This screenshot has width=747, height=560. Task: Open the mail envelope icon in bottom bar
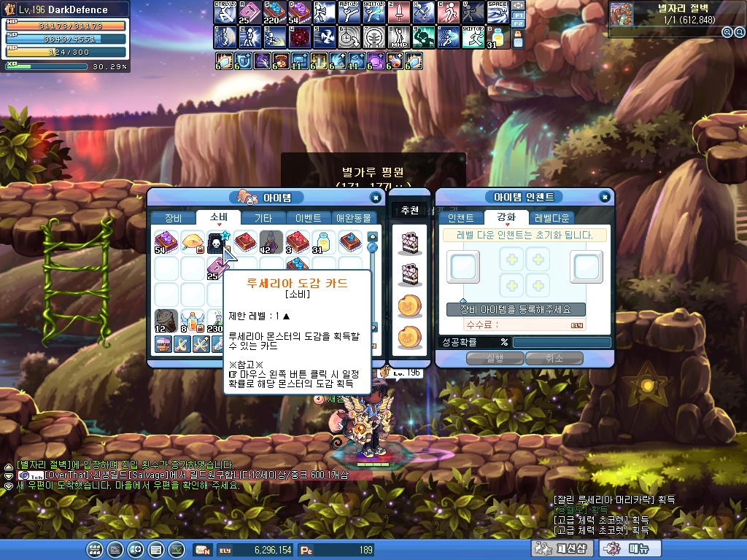(x=203, y=550)
